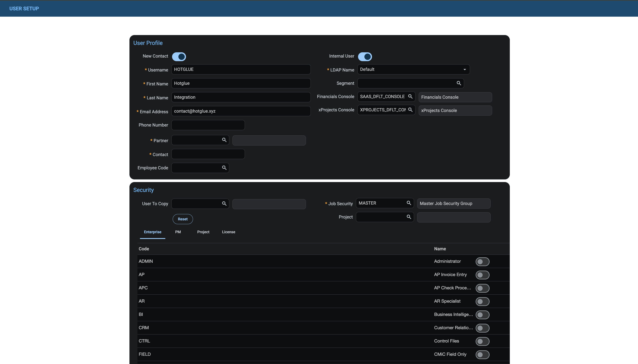638x364 pixels.
Task: Click the Code column header
Action: point(144,249)
